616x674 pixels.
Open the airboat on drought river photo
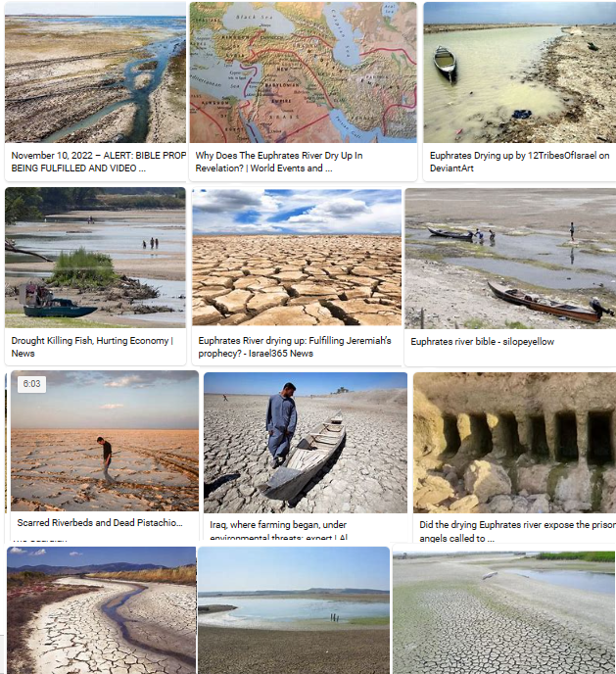pos(95,258)
